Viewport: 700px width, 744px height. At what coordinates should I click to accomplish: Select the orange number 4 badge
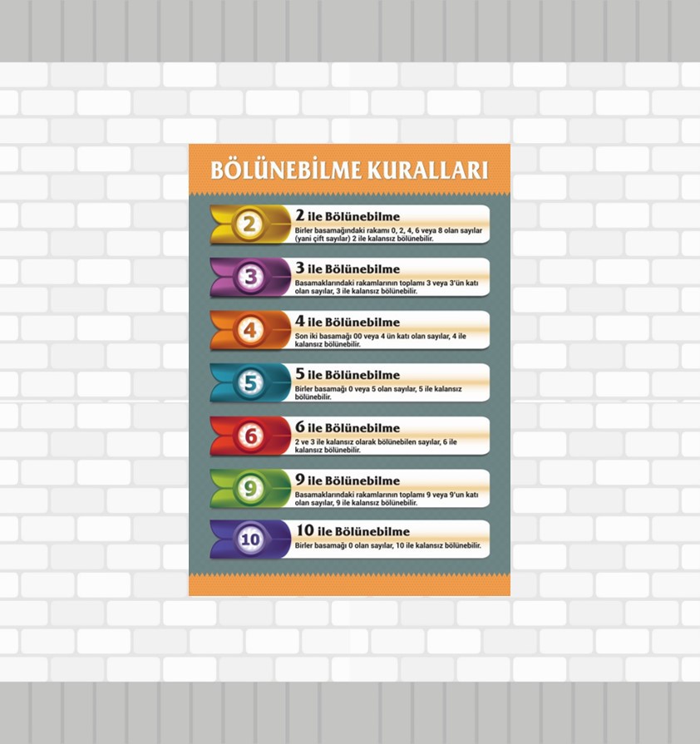250,330
